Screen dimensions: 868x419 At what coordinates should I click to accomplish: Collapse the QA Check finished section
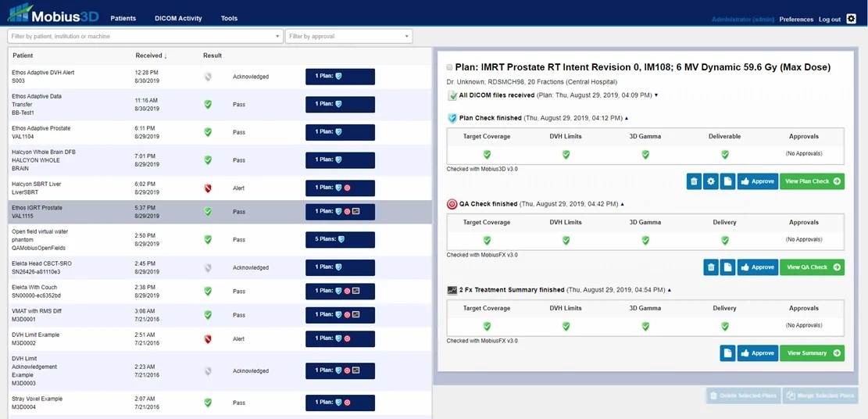621,204
